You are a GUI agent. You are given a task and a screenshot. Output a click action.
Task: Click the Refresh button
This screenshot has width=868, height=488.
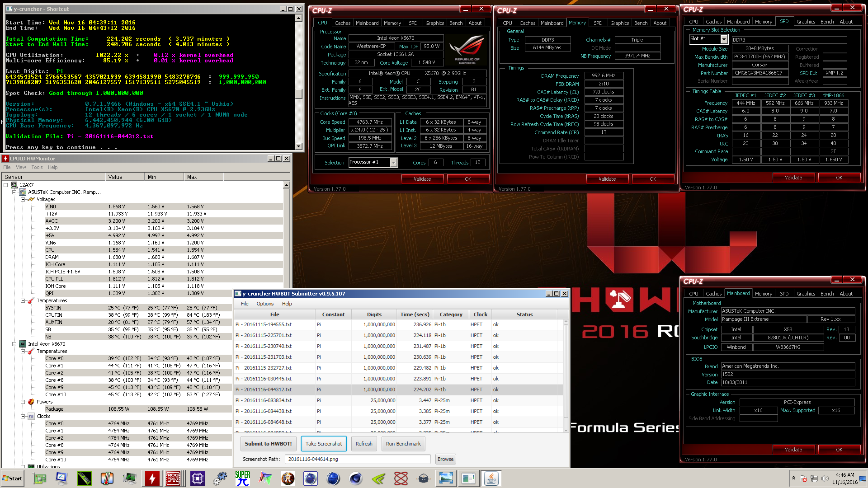click(364, 444)
